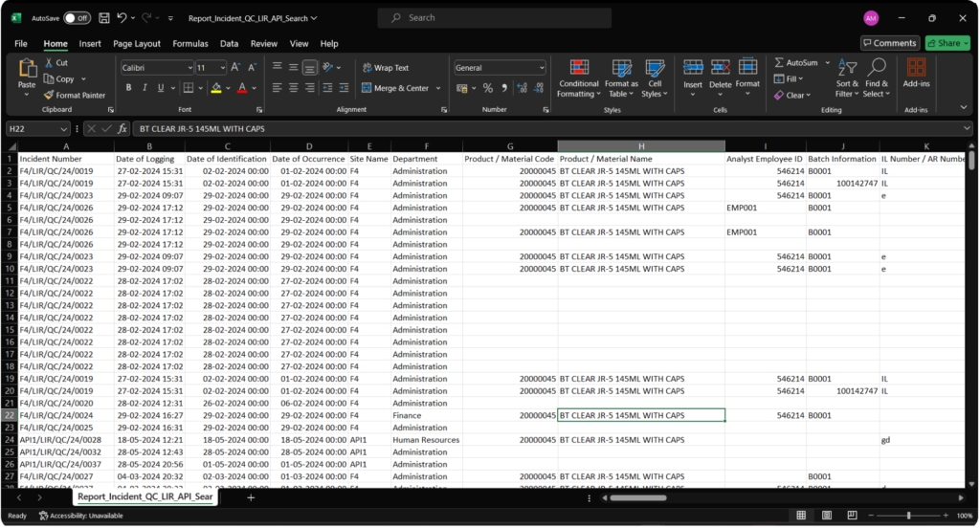Click the AutoSum button
This screenshot has width=980, height=528.
click(796, 62)
